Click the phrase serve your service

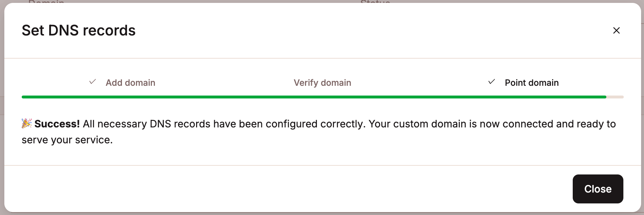click(67, 139)
